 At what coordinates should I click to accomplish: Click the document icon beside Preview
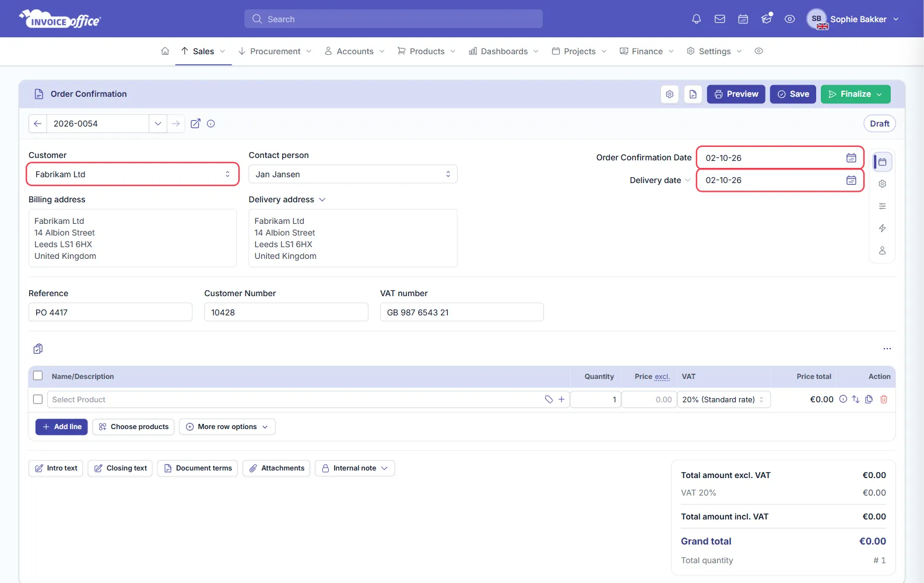(x=693, y=94)
